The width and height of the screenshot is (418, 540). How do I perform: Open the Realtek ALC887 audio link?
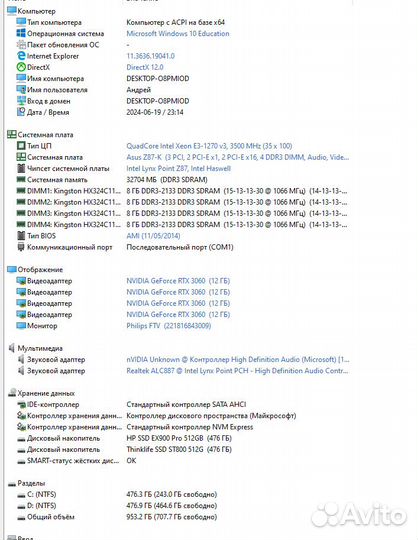(237, 371)
